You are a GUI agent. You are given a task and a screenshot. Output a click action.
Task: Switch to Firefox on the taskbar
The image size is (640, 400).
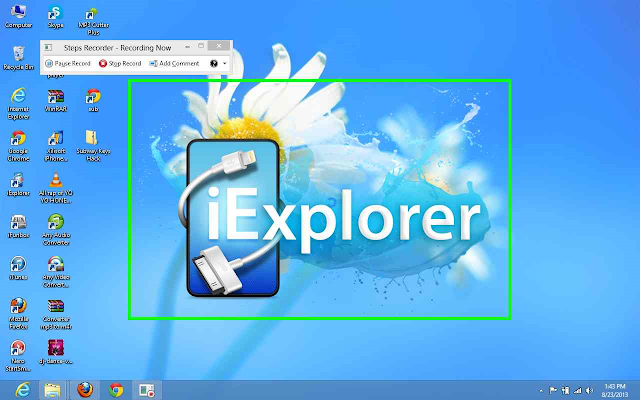click(x=85, y=390)
